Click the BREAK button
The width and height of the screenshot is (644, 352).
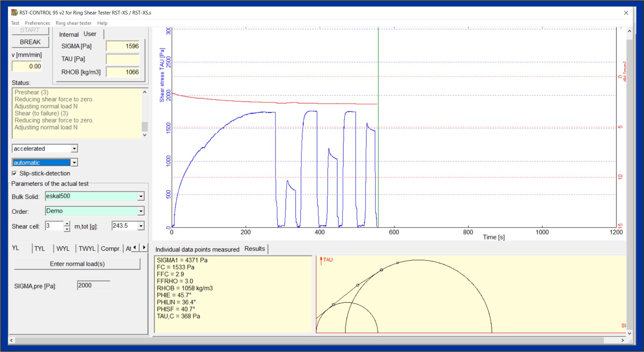click(30, 42)
